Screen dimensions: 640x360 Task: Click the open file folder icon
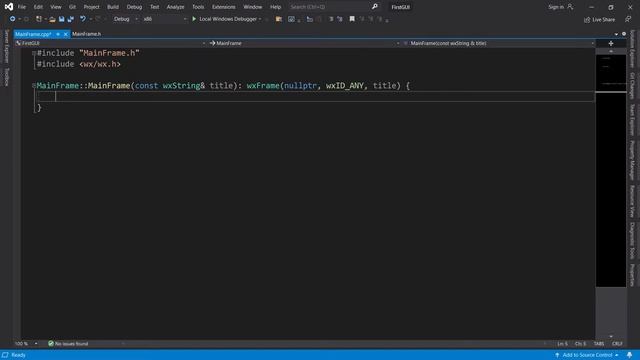click(x=52, y=19)
